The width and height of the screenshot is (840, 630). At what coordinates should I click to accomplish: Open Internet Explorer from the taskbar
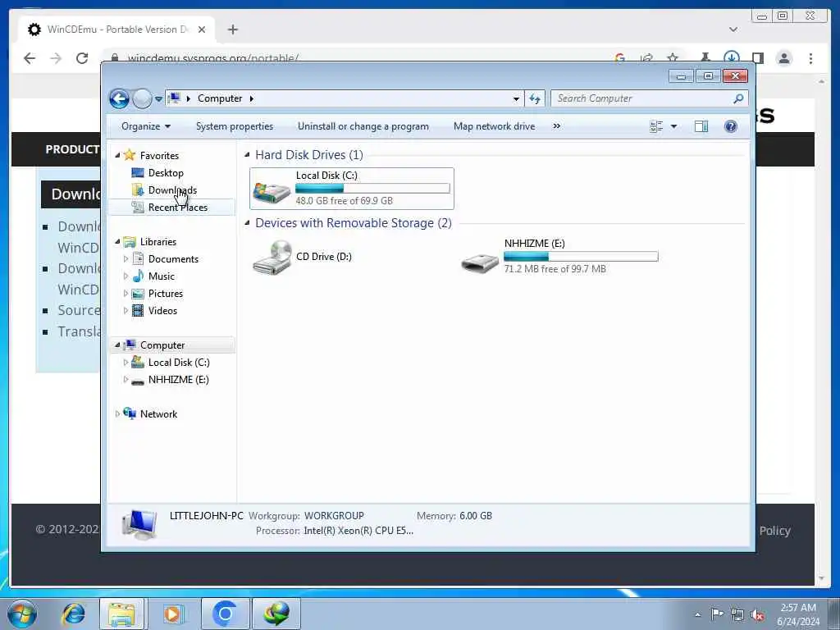[x=73, y=614]
